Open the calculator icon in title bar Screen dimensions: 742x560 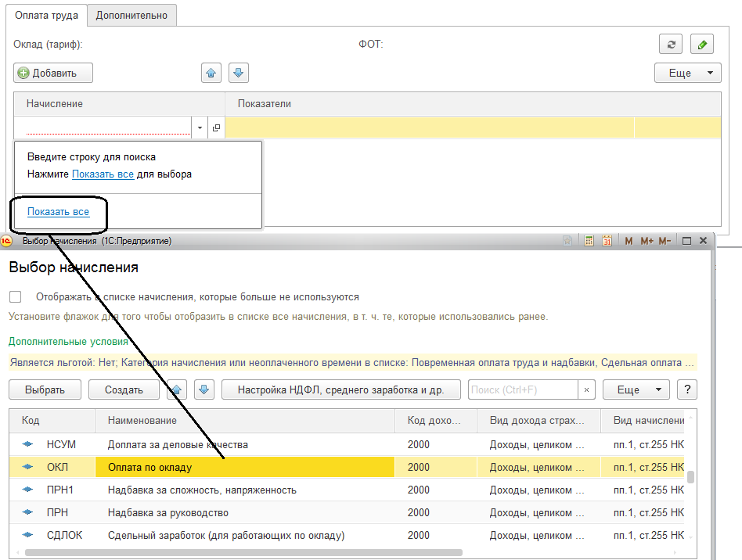click(589, 241)
